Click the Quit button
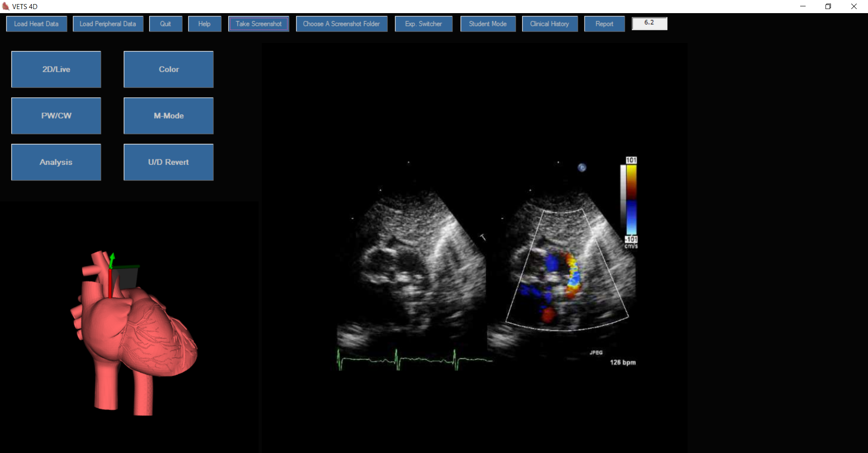This screenshot has height=453, width=868. click(x=165, y=24)
